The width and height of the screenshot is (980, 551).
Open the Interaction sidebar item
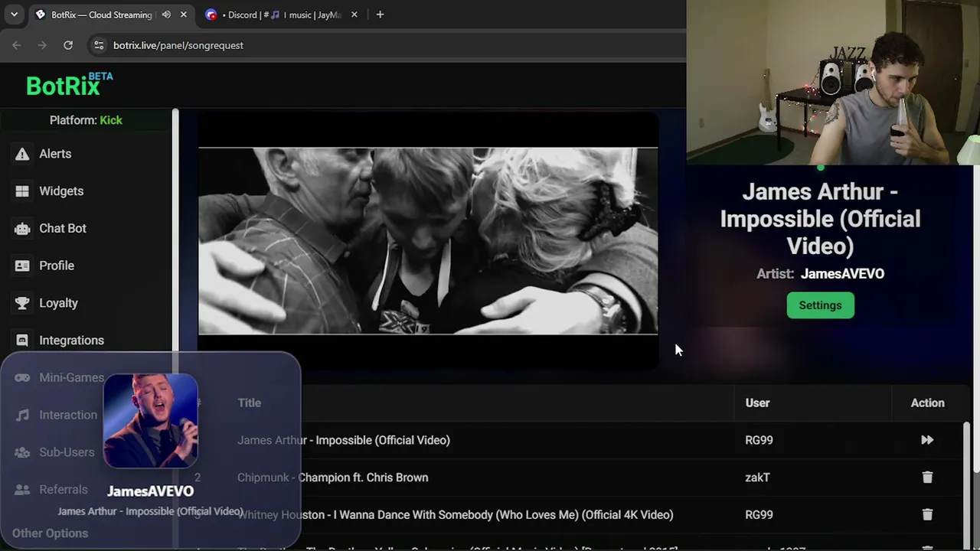68,415
